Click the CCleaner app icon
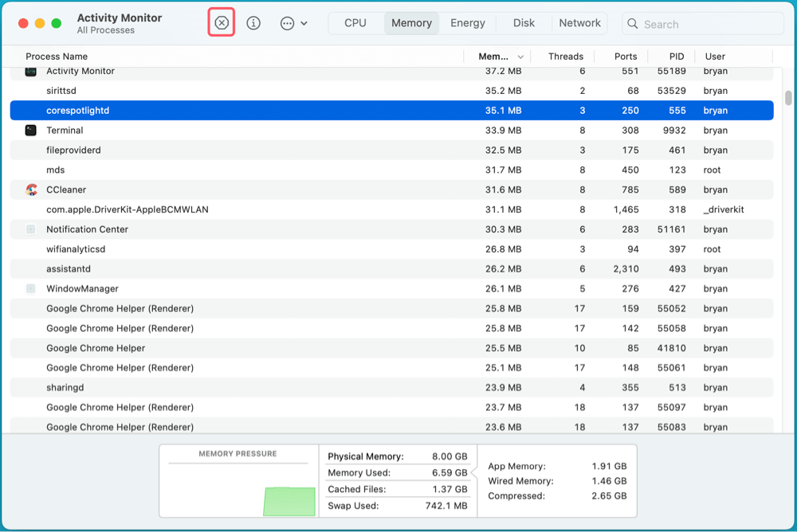Image resolution: width=797 pixels, height=532 pixels. [x=31, y=190]
